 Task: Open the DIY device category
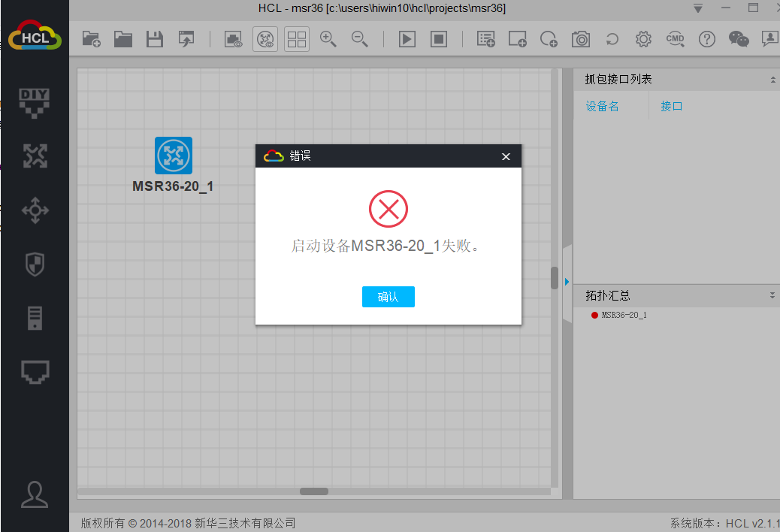pos(35,103)
